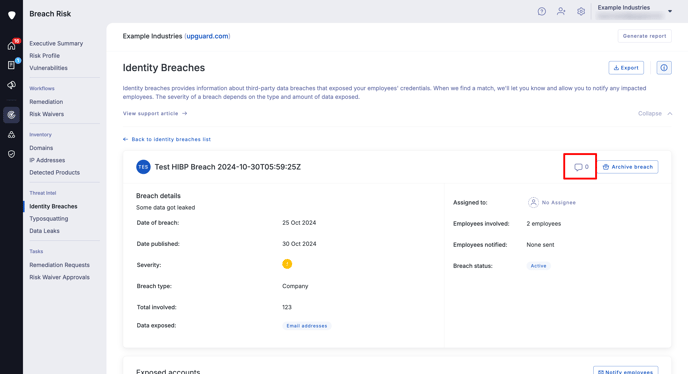Image resolution: width=688 pixels, height=374 pixels.
Task: Click Back to identity breaches list
Action: [x=167, y=139]
